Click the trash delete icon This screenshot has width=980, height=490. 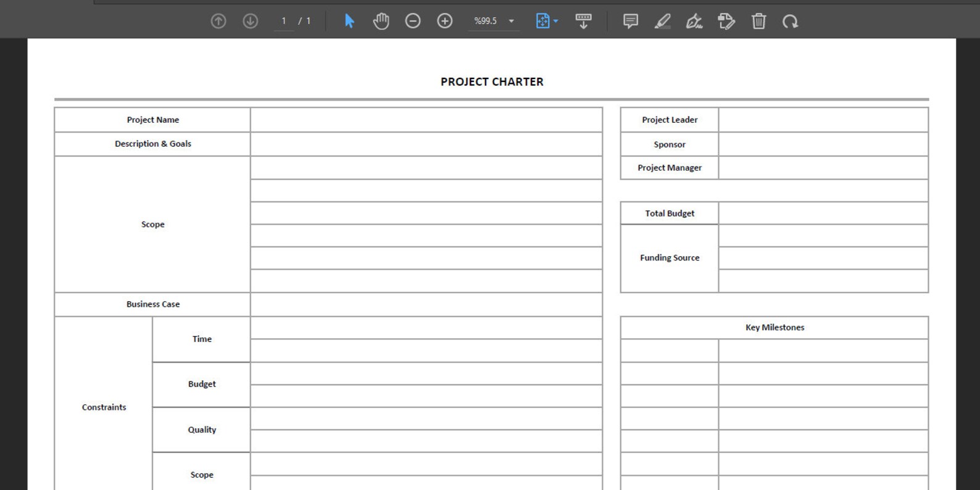click(x=759, y=21)
